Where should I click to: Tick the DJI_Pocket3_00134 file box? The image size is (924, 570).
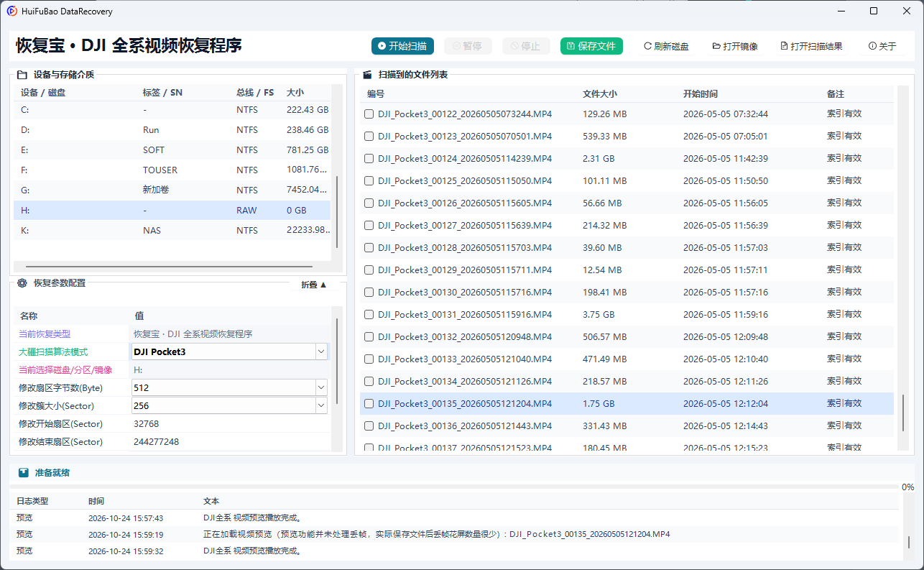pos(369,381)
